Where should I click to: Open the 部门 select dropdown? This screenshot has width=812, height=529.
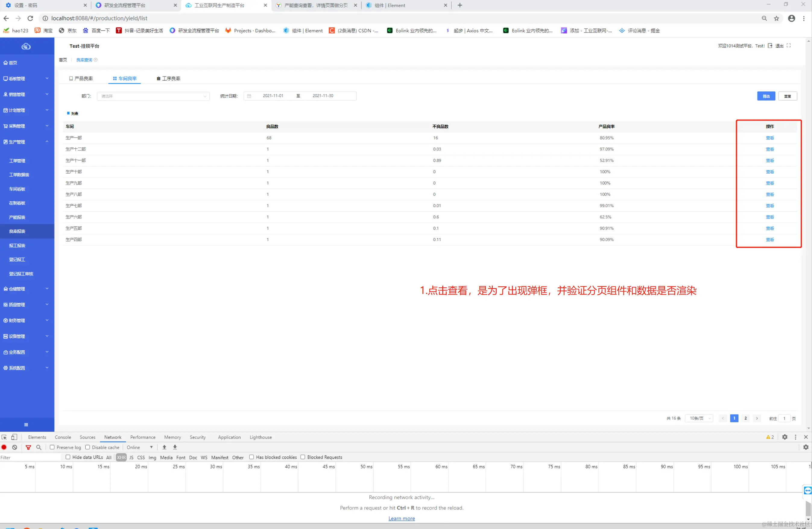(x=153, y=96)
